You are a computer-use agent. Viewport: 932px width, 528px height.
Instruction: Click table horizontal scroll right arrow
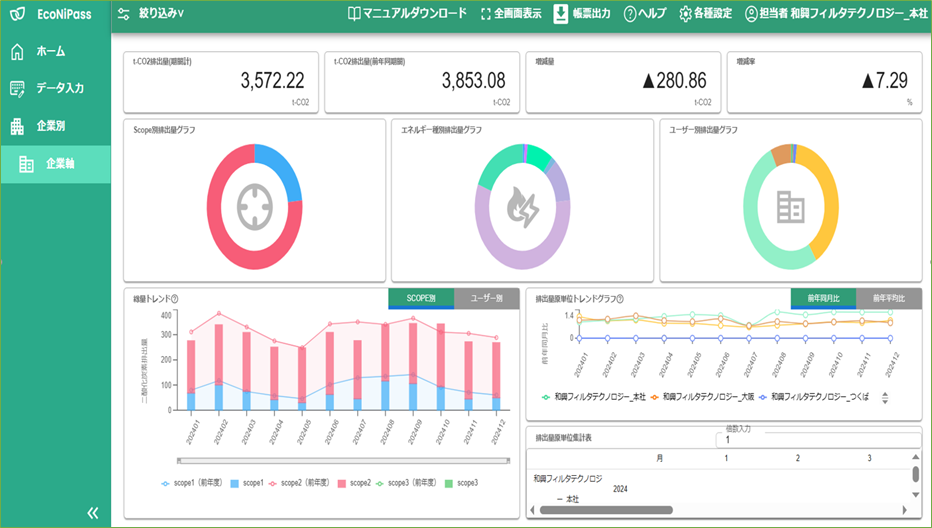pos(905,510)
